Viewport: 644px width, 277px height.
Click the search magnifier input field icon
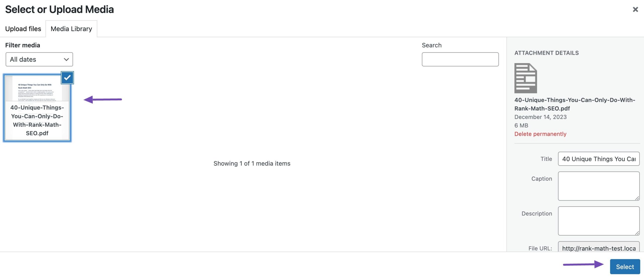pyautogui.click(x=460, y=59)
